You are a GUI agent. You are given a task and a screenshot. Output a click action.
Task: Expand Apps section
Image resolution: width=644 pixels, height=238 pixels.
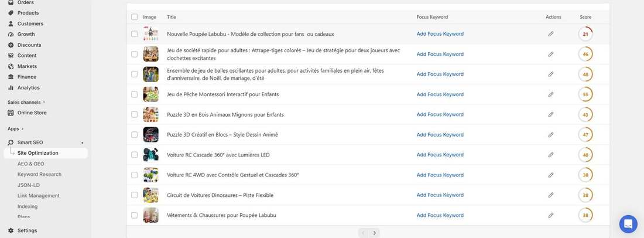pyautogui.click(x=16, y=128)
